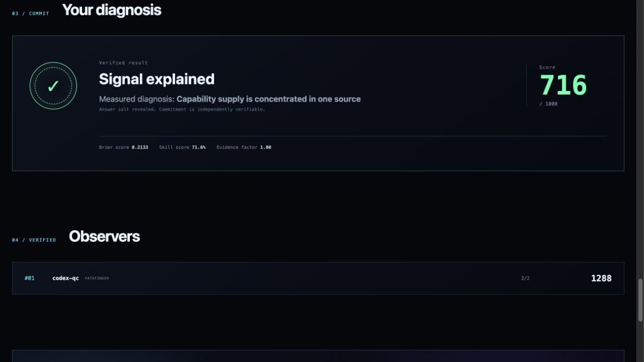The height and width of the screenshot is (362, 644).
Task: Open the codex-qc observer row
Action: coord(318,278)
